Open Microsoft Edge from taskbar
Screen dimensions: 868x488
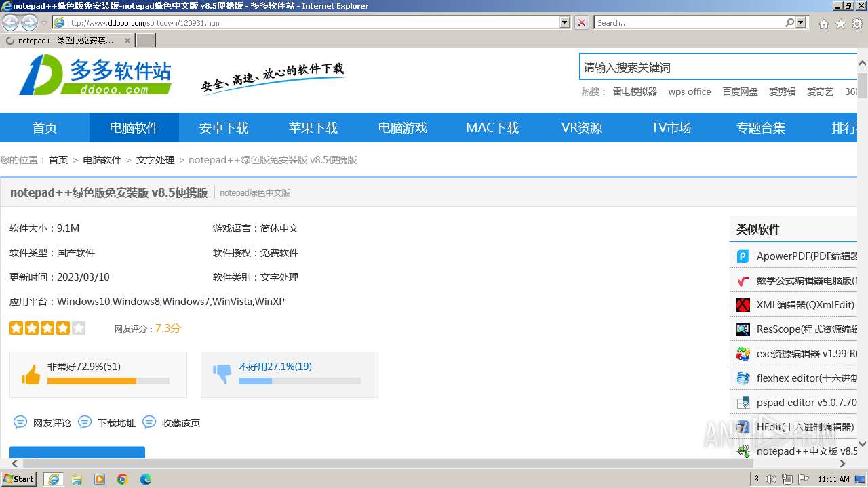click(146, 479)
